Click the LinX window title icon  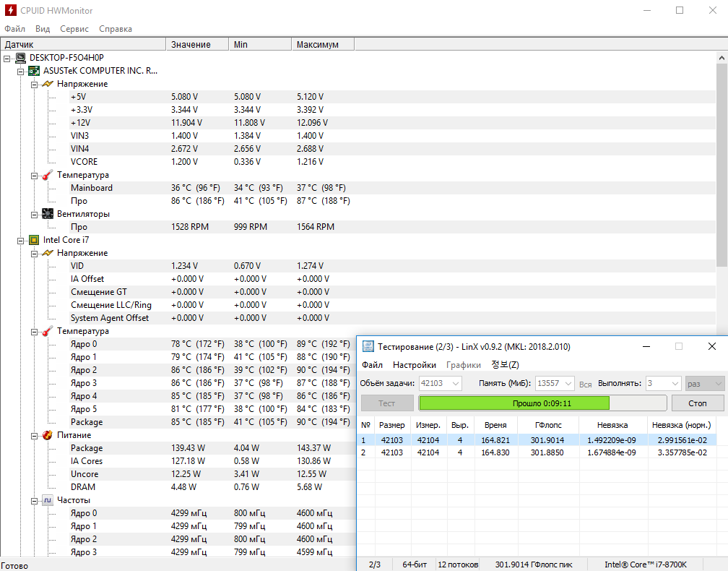click(x=368, y=346)
